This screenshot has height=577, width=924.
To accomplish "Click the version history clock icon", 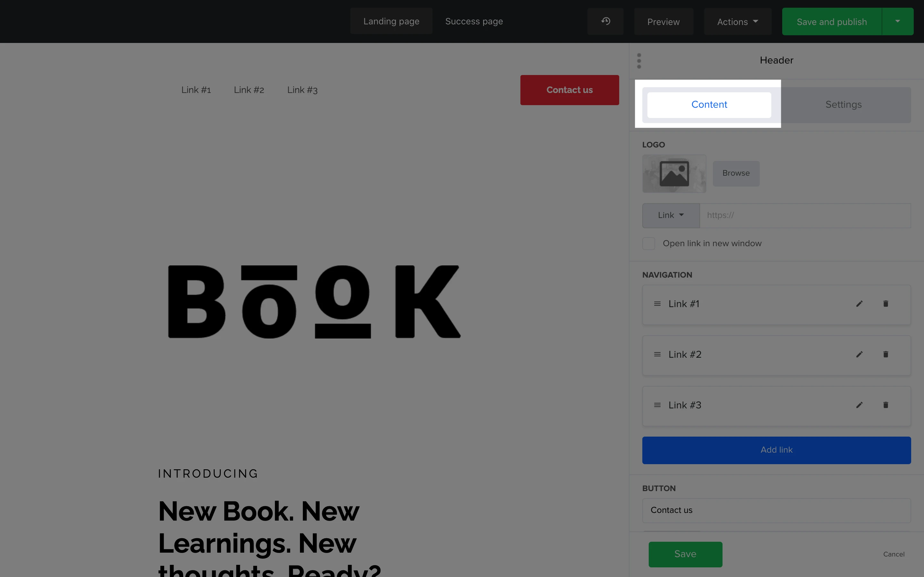I will (x=605, y=21).
